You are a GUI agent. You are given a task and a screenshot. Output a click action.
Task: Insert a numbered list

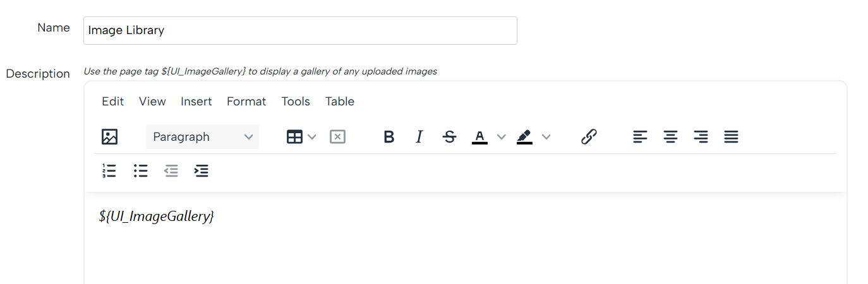pos(109,170)
